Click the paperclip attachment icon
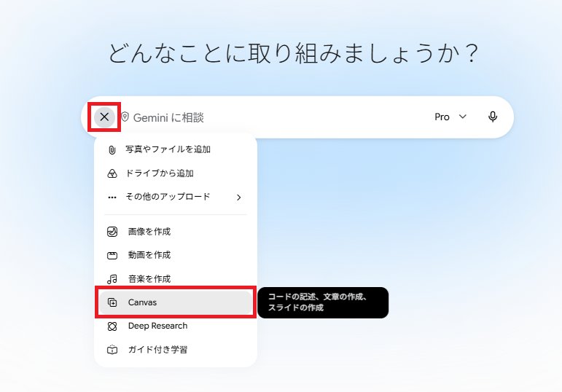This screenshot has height=392, width=562. [x=112, y=150]
